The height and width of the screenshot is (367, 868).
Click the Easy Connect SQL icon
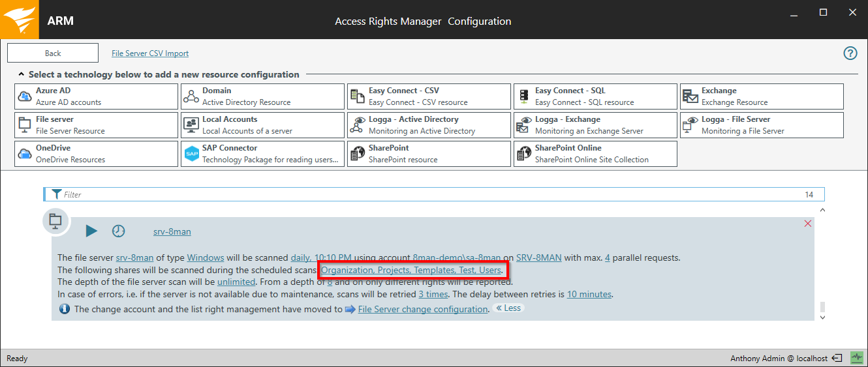click(524, 96)
